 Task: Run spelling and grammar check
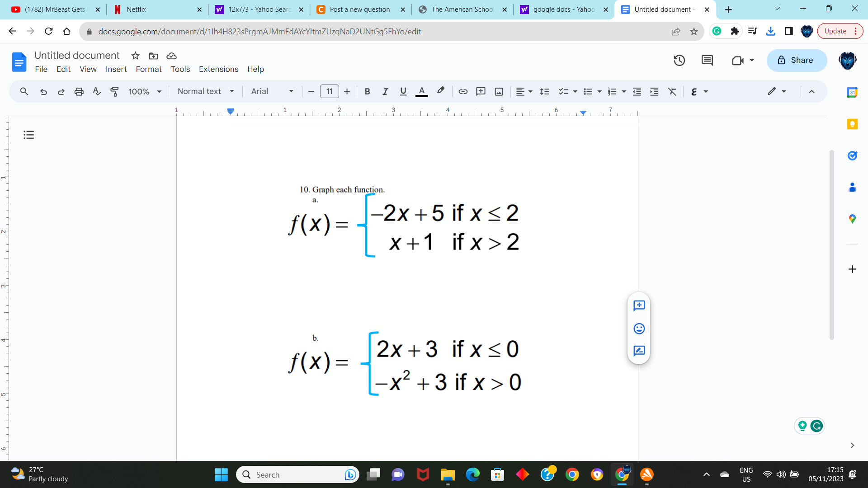coord(97,92)
